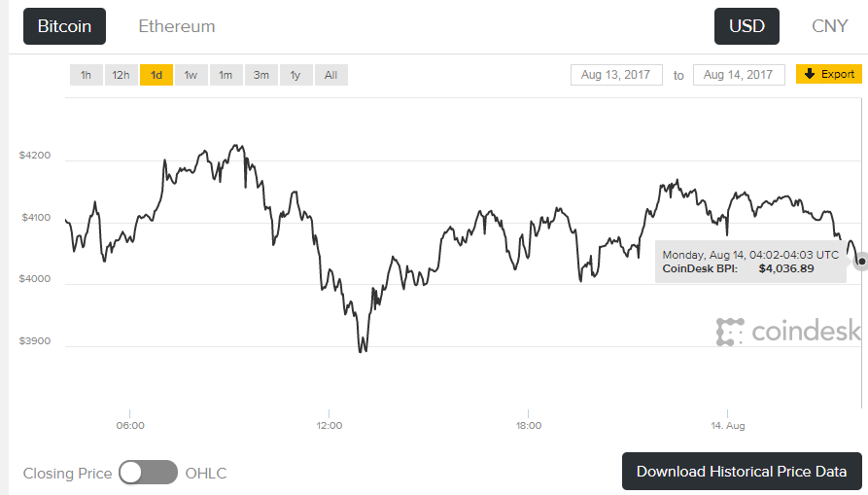The width and height of the screenshot is (868, 495).
Task: Select CNY currency
Action: click(829, 26)
